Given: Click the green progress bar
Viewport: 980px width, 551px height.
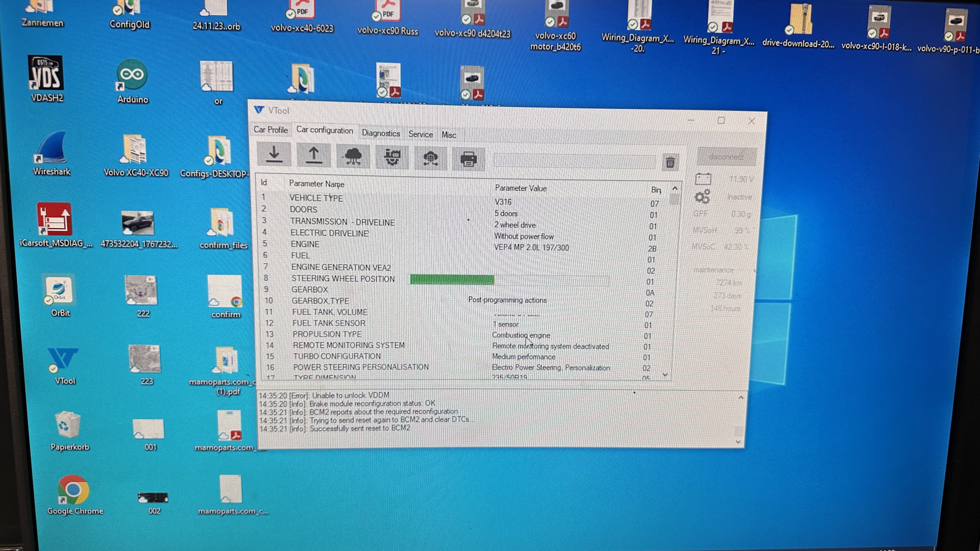Looking at the screenshot, I should [452, 280].
